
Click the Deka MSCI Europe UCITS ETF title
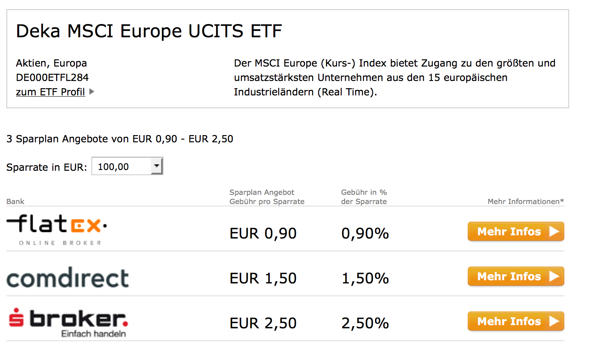click(149, 31)
